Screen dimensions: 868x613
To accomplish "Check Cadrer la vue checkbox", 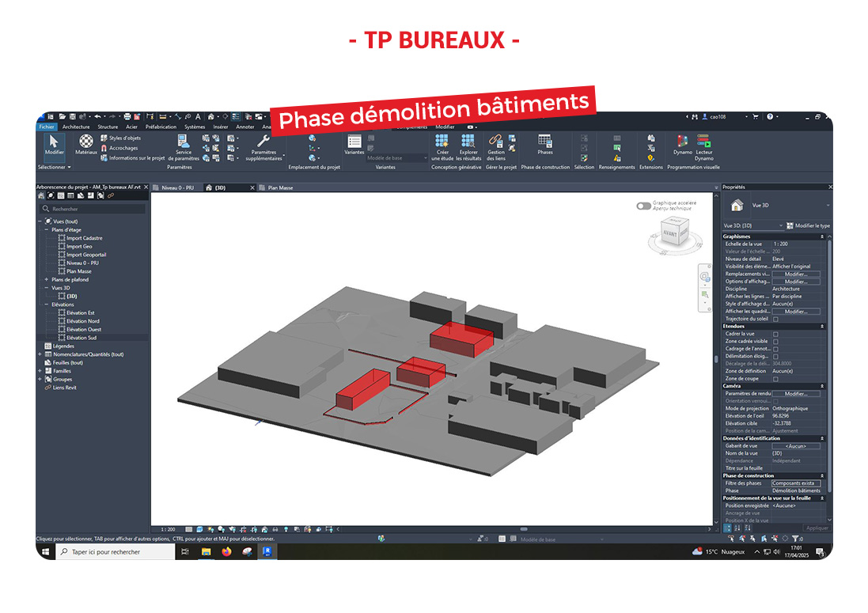I will coord(775,334).
